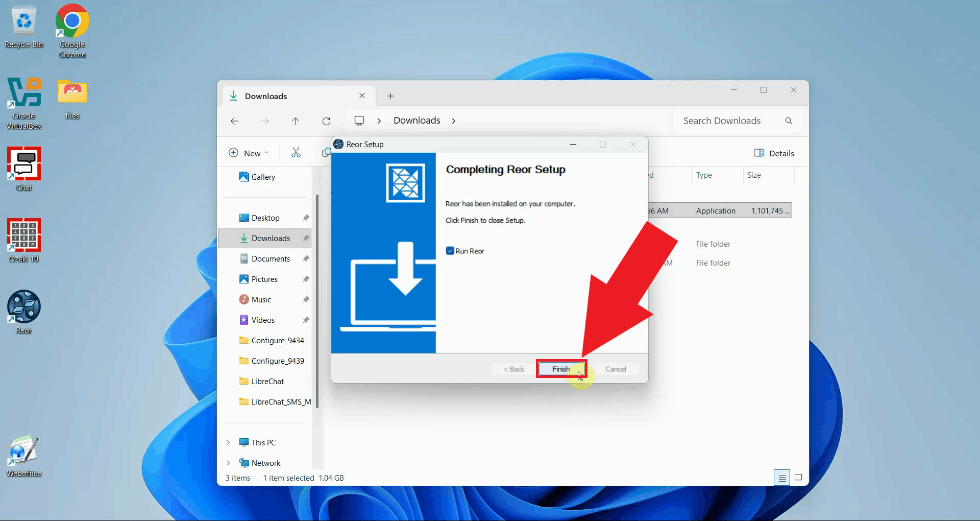Select the Application row with size 1,101,745
The width and height of the screenshot is (980, 521).
coord(720,210)
